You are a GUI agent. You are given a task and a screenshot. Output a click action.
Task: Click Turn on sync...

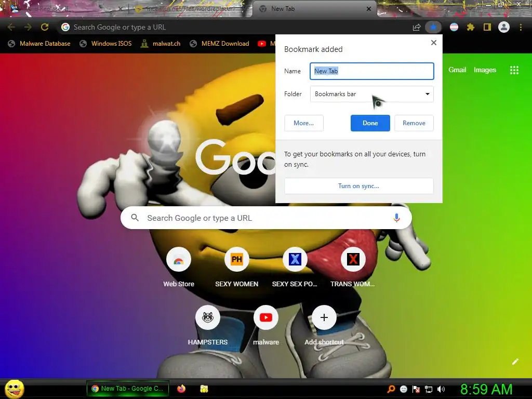358,186
